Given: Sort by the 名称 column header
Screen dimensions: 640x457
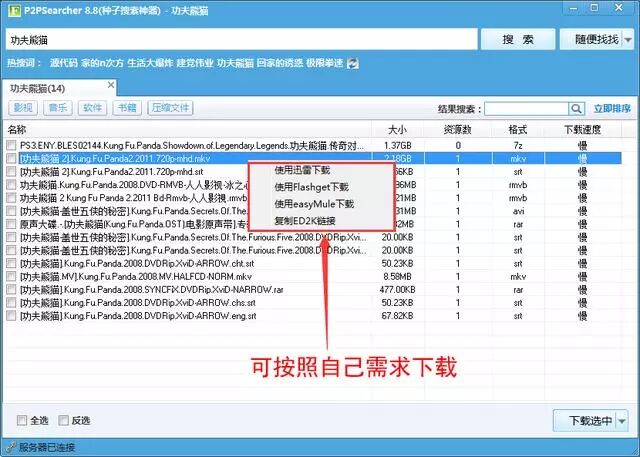Looking at the screenshot, I should [x=187, y=130].
